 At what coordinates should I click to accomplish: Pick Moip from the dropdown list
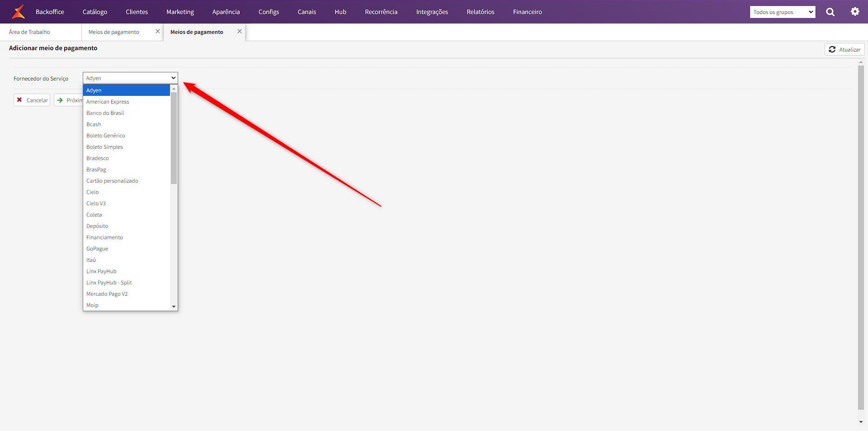click(x=127, y=305)
